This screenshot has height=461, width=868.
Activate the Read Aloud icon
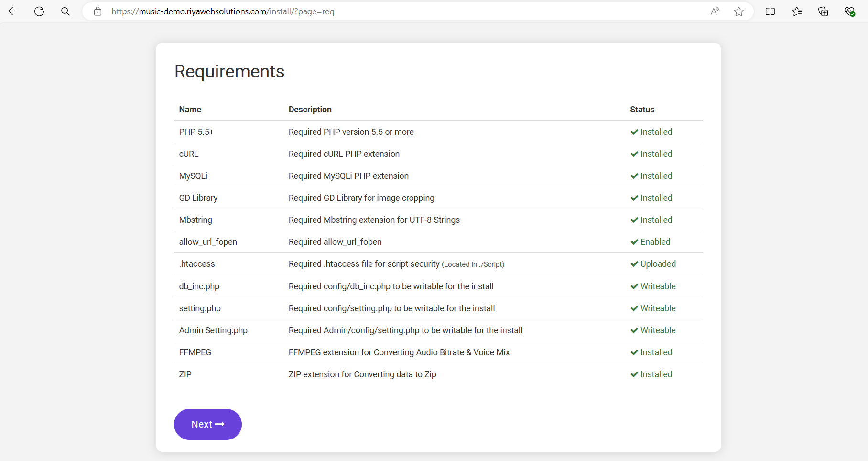715,11
